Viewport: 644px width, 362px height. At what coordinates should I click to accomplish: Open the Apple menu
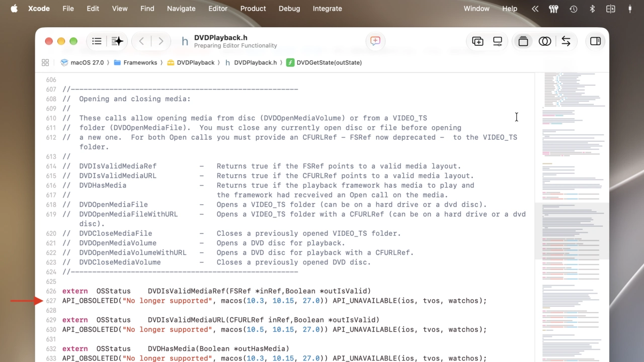point(14,9)
